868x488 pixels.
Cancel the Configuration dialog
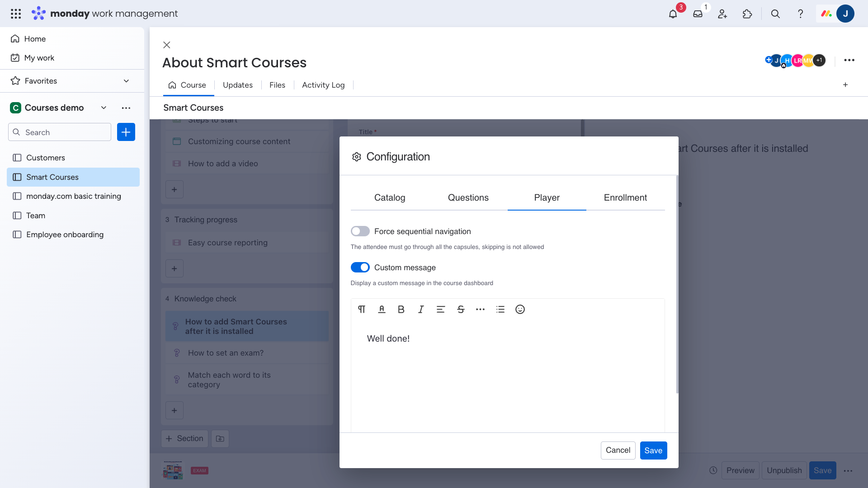(618, 450)
